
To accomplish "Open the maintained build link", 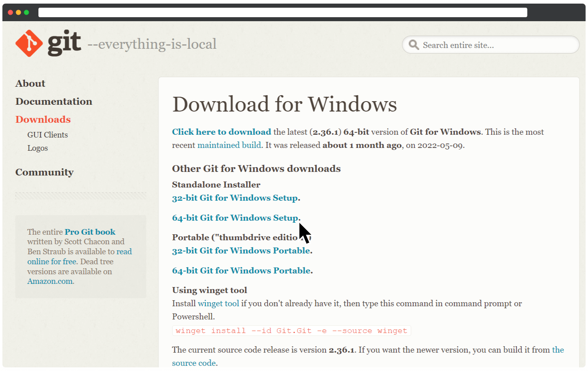I will [229, 145].
